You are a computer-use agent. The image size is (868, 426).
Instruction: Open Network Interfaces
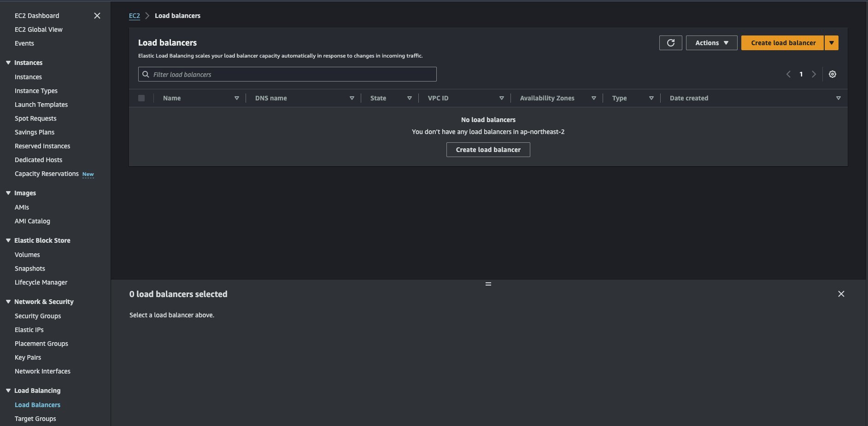point(42,371)
